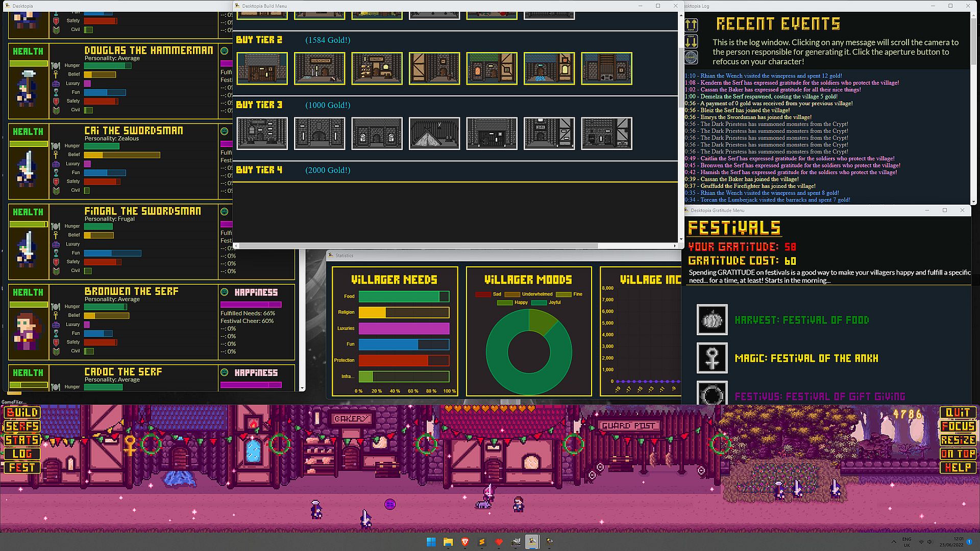
Task: Select first Tier 2 building thumbnail
Action: tap(262, 68)
